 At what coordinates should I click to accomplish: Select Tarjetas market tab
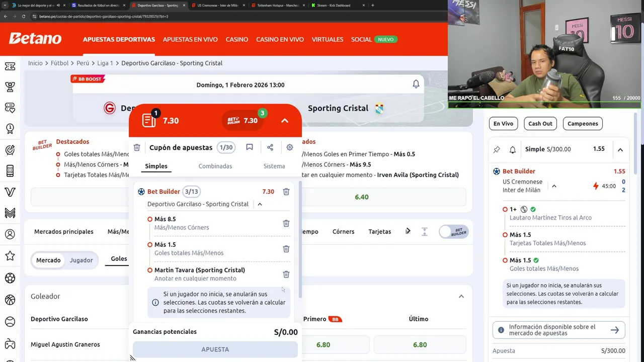pyautogui.click(x=380, y=232)
